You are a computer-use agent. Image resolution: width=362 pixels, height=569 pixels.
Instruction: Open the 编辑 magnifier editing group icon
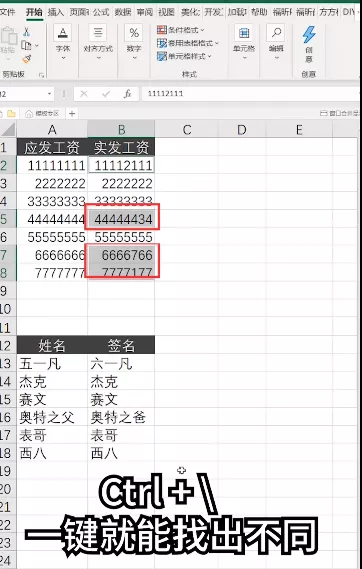pyautogui.click(x=276, y=33)
